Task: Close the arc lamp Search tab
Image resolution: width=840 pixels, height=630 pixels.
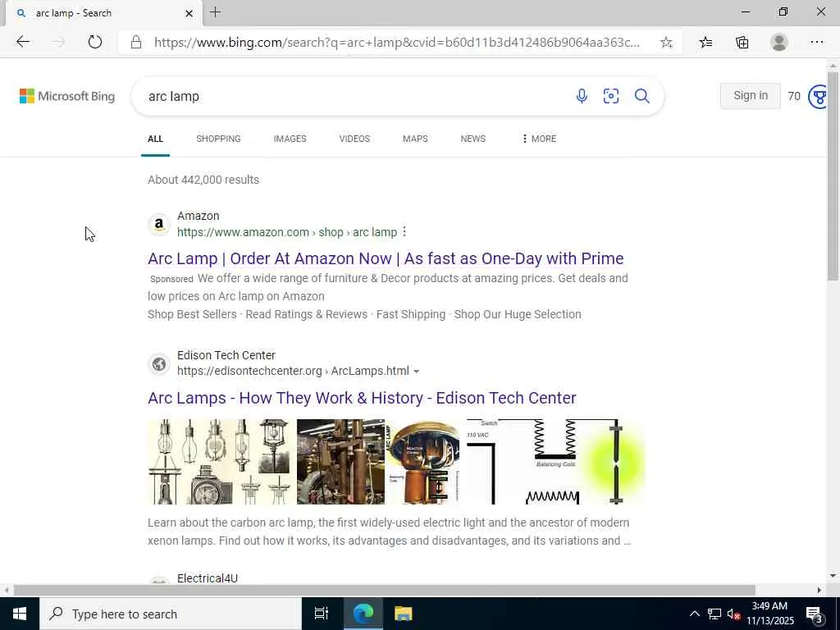Action: coord(189,13)
